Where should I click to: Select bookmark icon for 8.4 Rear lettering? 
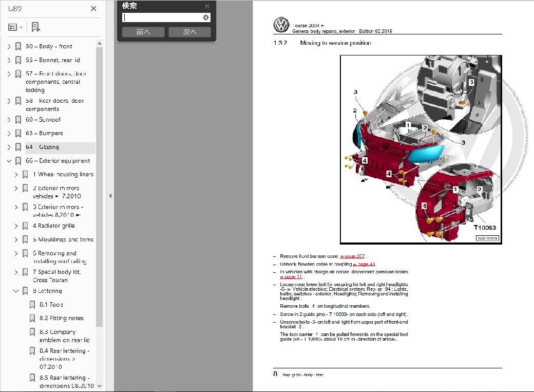point(32,351)
